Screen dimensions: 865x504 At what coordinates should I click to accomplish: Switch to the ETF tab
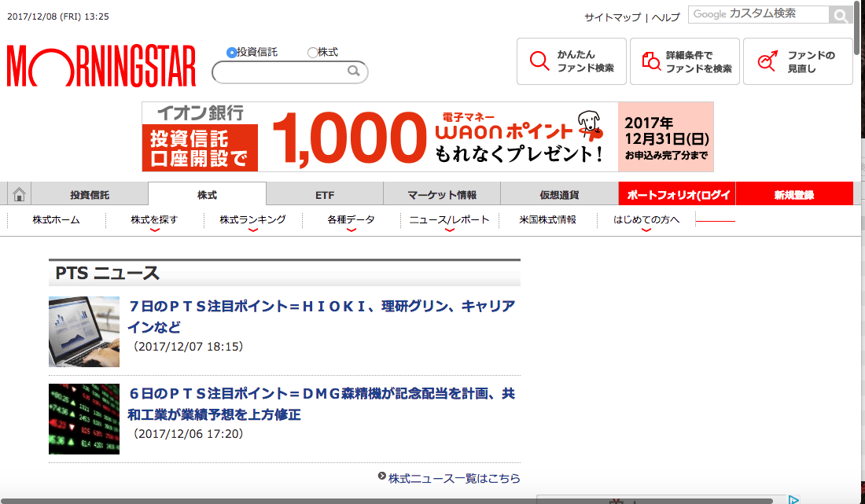coord(324,194)
